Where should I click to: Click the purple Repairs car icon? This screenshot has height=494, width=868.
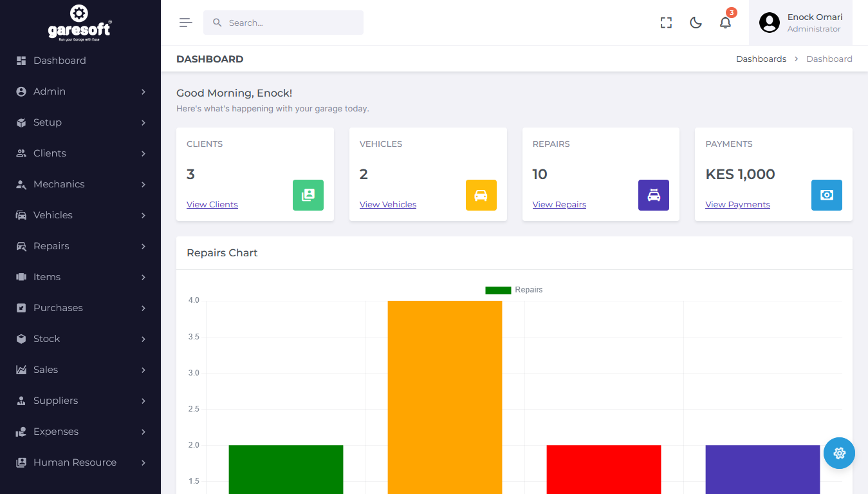(x=653, y=195)
